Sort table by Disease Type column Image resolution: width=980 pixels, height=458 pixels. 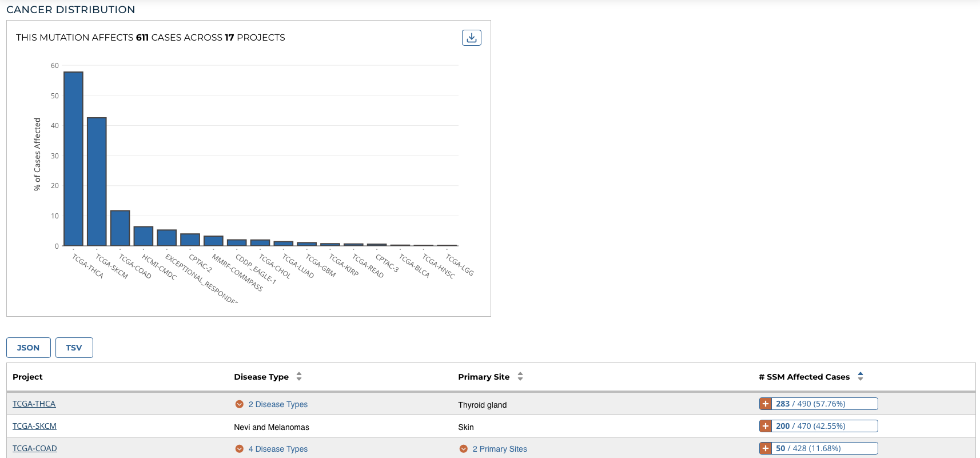click(x=299, y=376)
